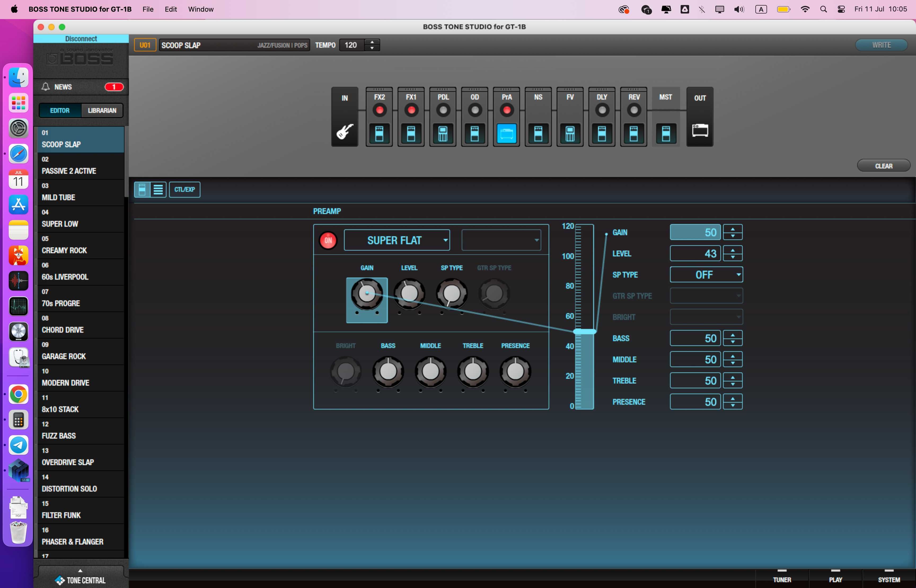Click the TREBLE knob

[x=473, y=371]
